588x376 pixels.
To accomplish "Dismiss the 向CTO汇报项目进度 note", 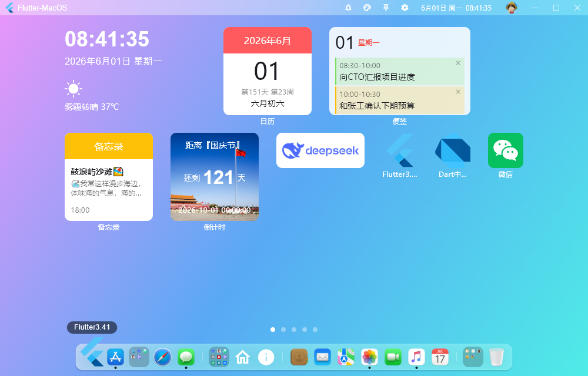I will (458, 63).
